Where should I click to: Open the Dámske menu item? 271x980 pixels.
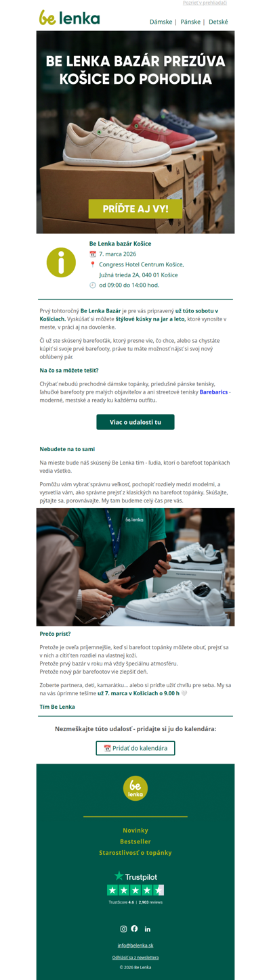pos(161,22)
